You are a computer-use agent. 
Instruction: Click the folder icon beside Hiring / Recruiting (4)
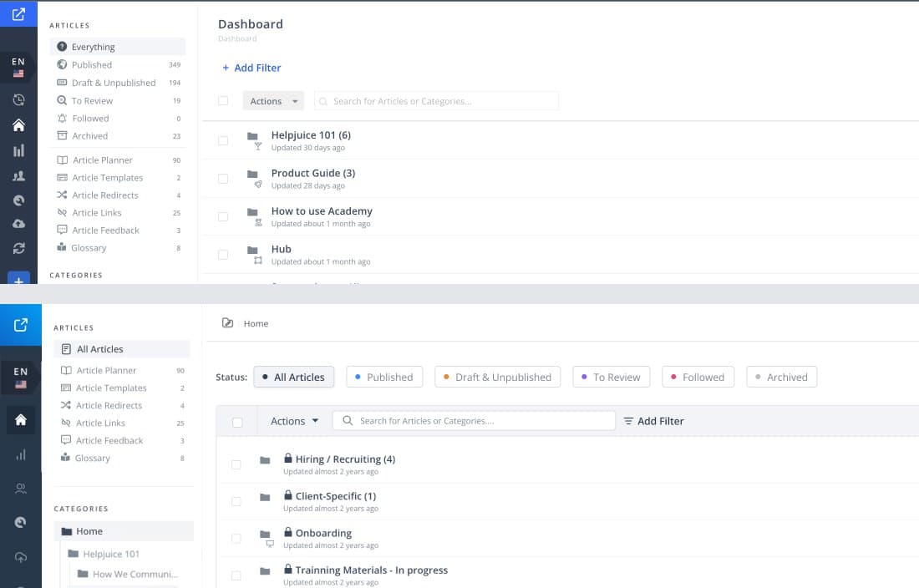[x=265, y=460]
